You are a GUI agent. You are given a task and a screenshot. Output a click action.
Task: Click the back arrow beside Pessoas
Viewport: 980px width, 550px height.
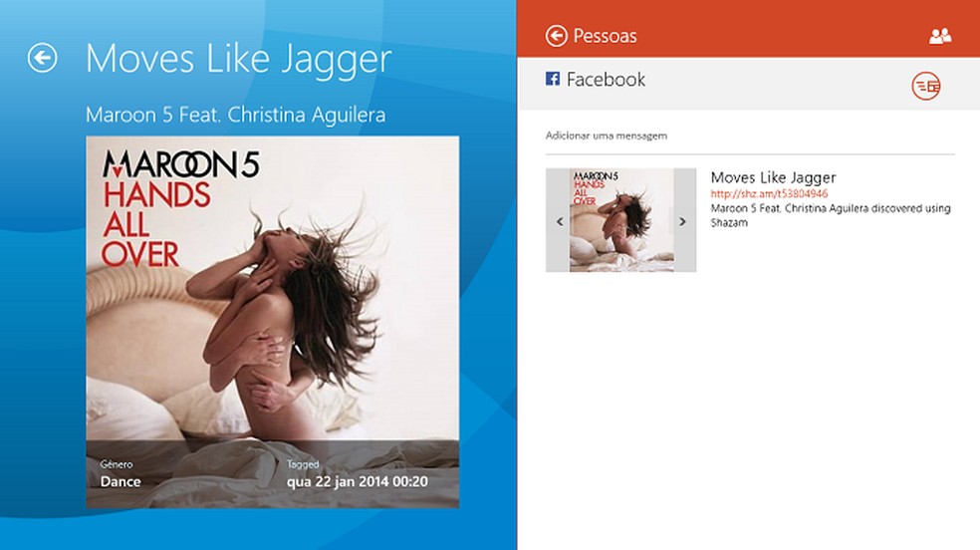tap(557, 36)
